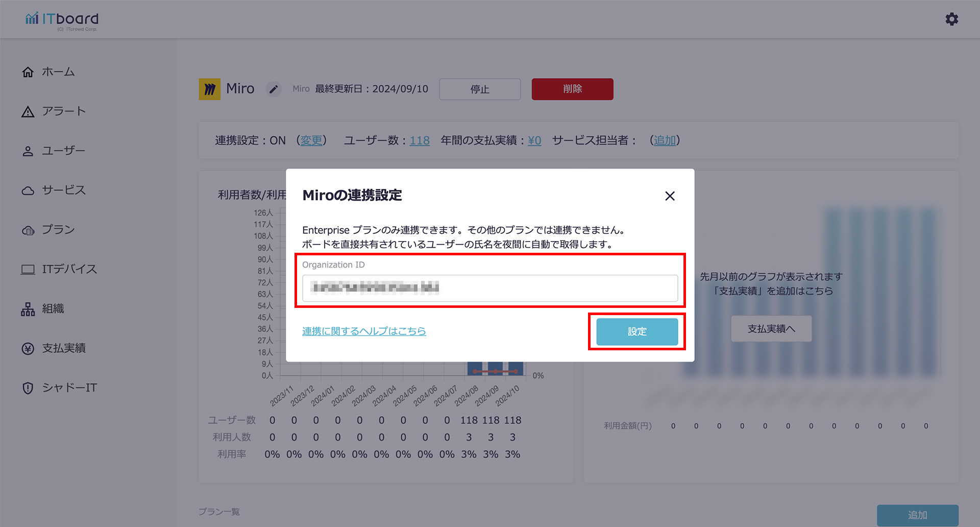Click the settings gear icon

(x=951, y=19)
